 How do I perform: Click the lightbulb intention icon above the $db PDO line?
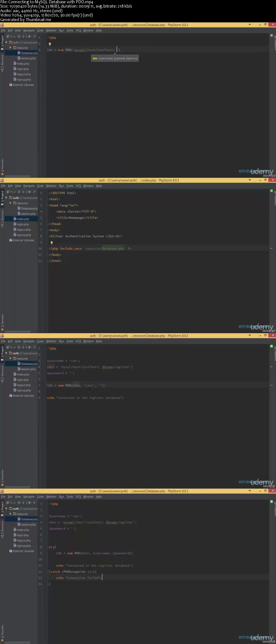[x=50, y=44]
